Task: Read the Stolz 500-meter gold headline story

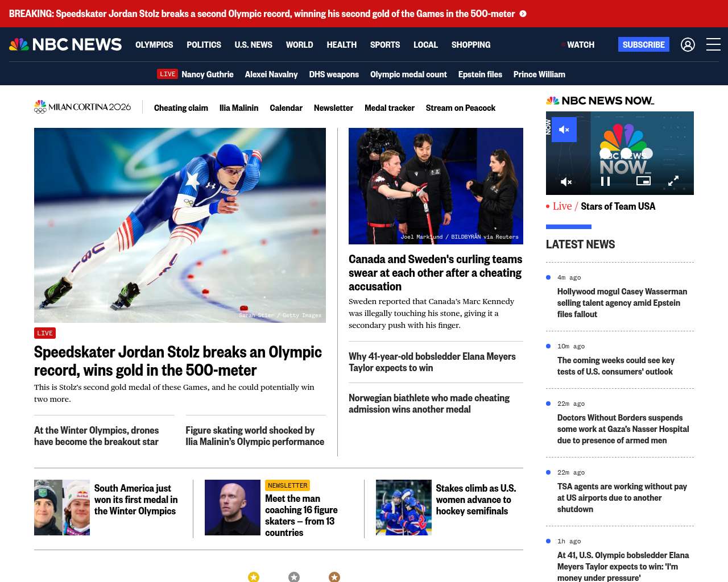Action: pos(178,361)
